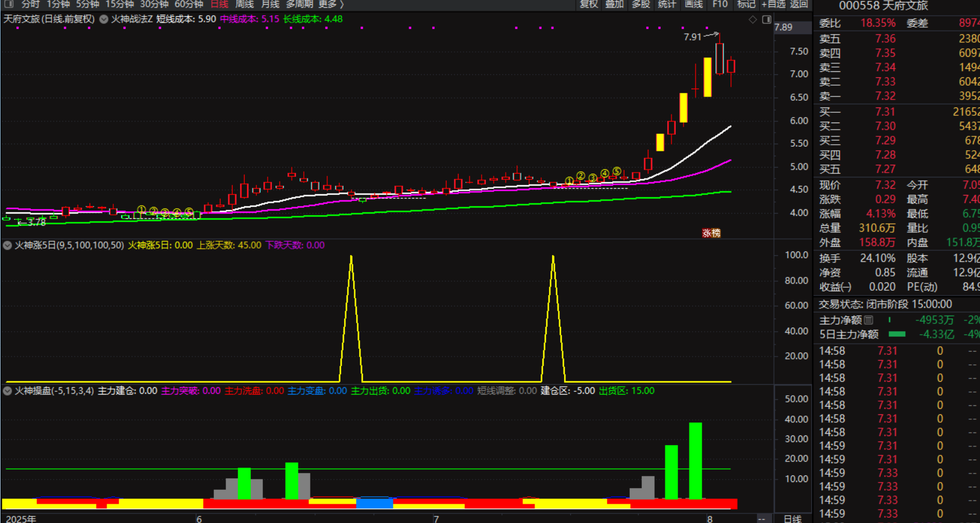Click the 7.91 high price marker
980x523 pixels.
tap(693, 37)
